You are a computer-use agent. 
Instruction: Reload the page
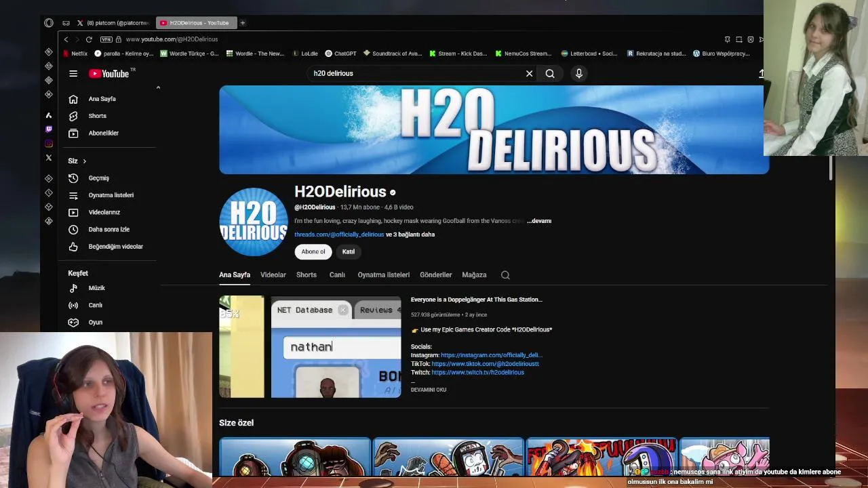pos(89,39)
